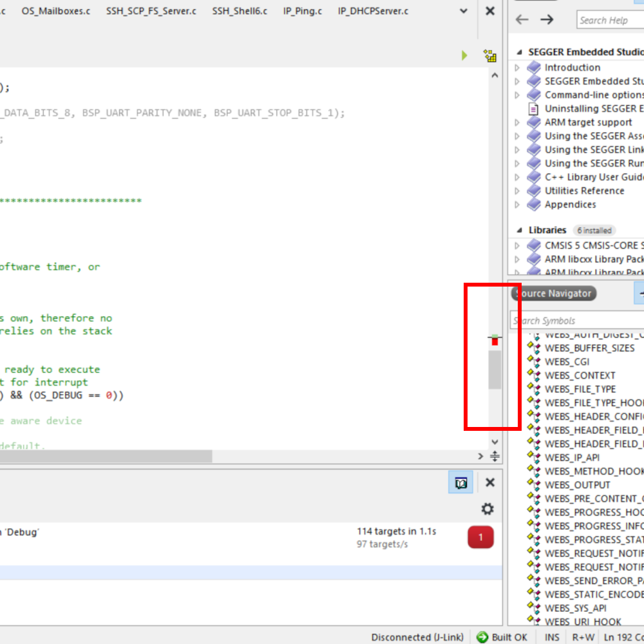
Task: Click the green arrow icon in editor toolbar
Action: 464,56
